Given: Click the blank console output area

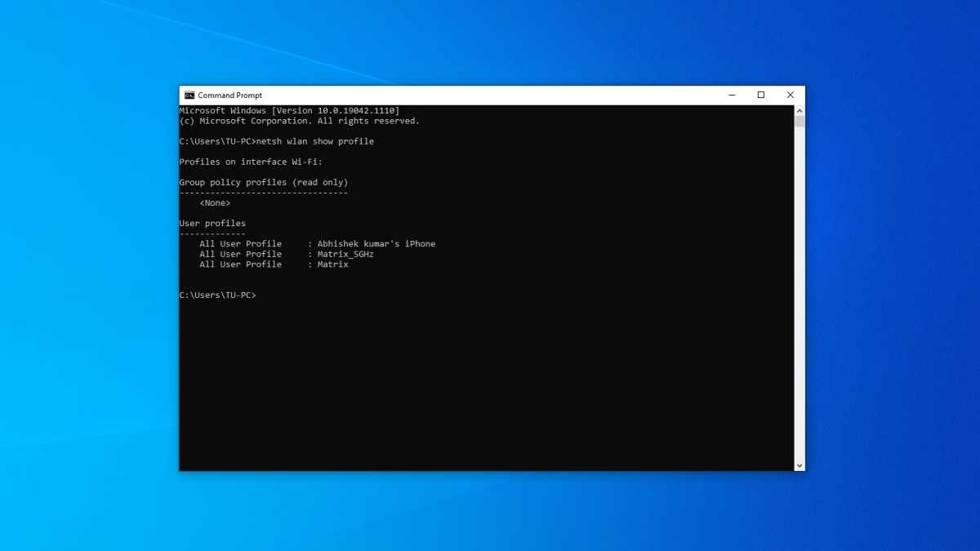Looking at the screenshot, I should click(490, 384).
